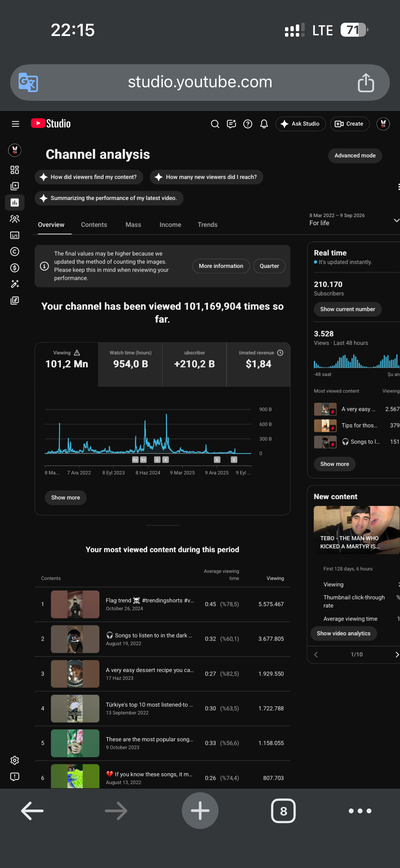
Task: Open the notifications bell
Action: pyautogui.click(x=264, y=124)
